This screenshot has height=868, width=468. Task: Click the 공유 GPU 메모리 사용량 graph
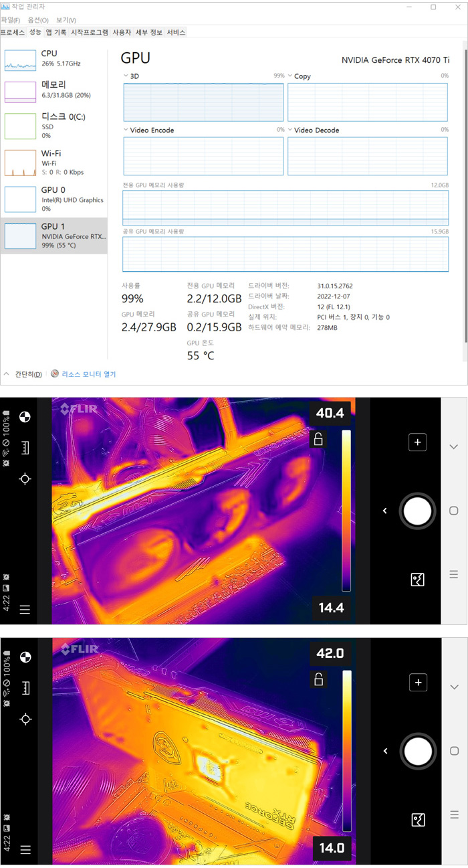click(285, 253)
